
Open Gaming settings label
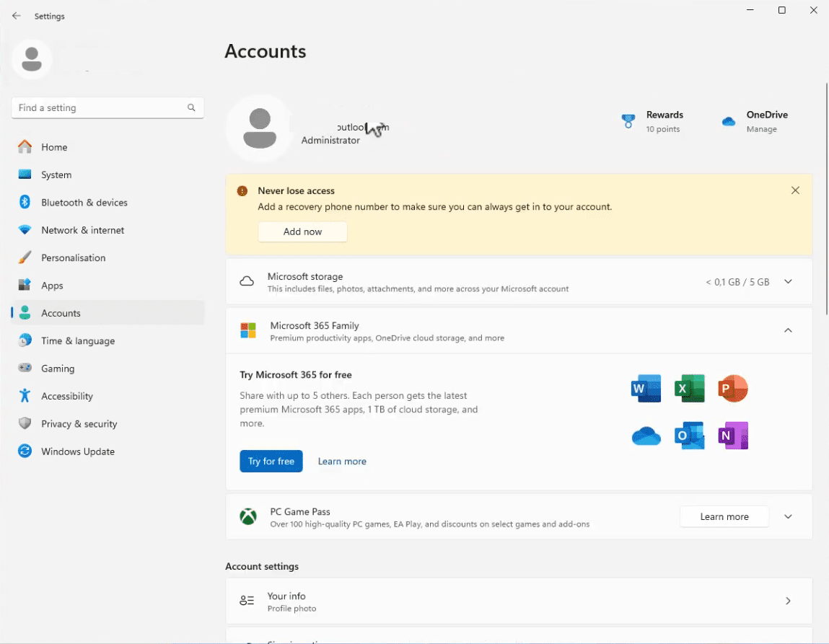pos(58,369)
